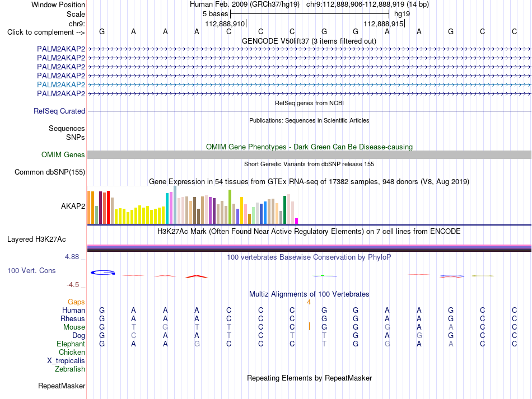Click the H3K27Ac pink signal band
This screenshot has height=399, width=532.
click(x=309, y=246)
